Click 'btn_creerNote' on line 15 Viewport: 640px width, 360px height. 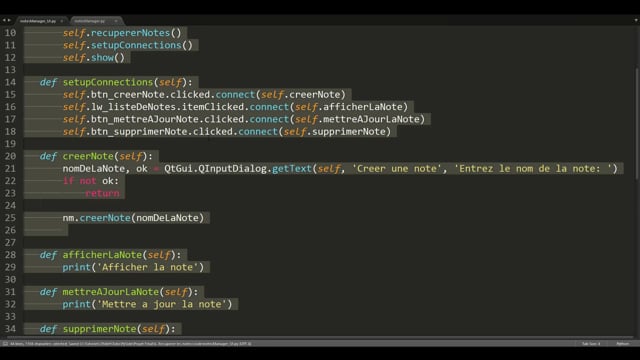[x=127, y=94]
